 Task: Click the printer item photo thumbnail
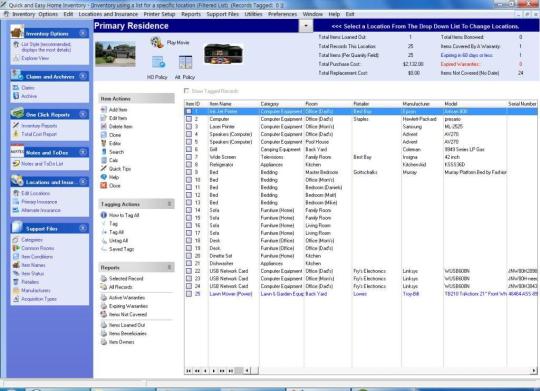coord(224,54)
